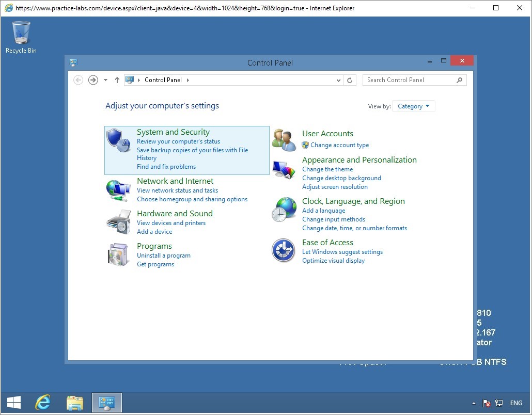Click the Clock, Language, and Region icon

(x=284, y=210)
